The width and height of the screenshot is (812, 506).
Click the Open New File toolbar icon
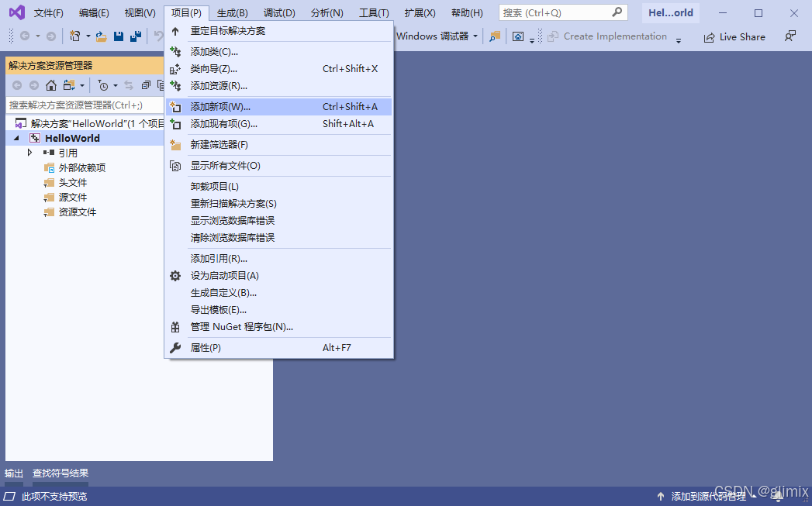(74, 36)
